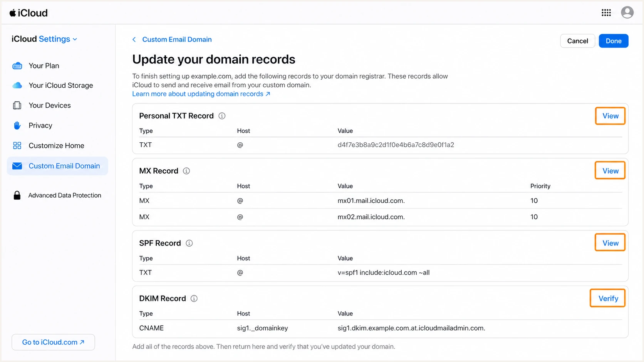Click the Done button
The height and width of the screenshot is (362, 644).
coord(614,41)
